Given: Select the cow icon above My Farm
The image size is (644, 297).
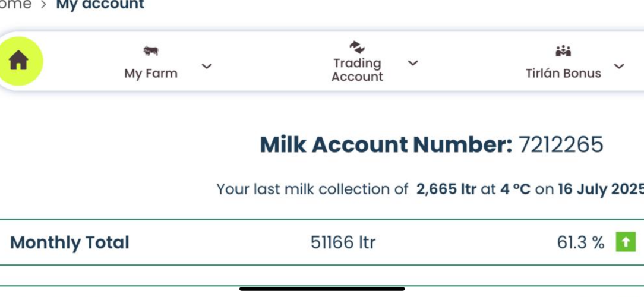Looking at the screenshot, I should 151,51.
